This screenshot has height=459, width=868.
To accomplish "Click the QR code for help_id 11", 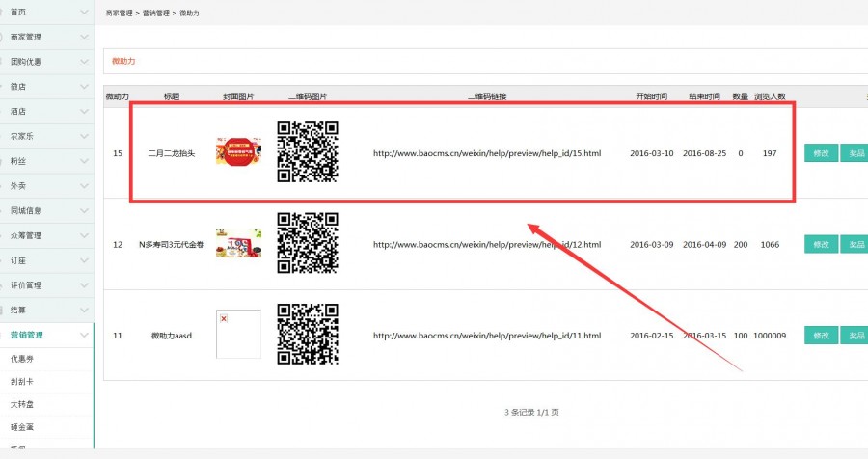I will tap(308, 334).
